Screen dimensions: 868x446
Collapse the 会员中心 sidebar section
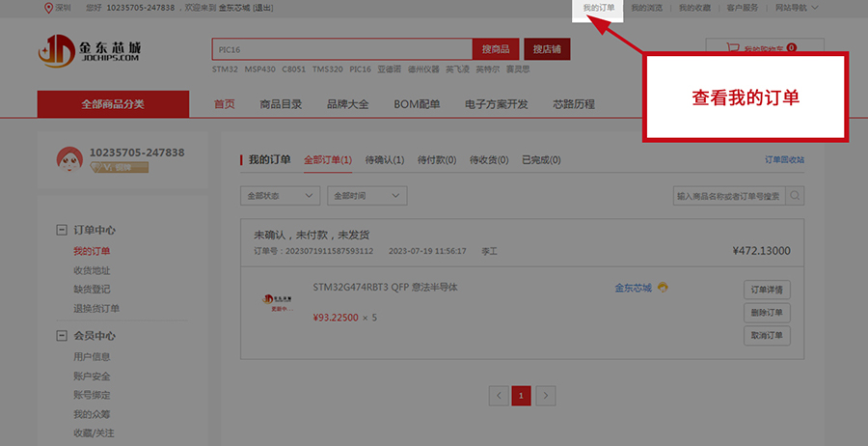[x=62, y=336]
